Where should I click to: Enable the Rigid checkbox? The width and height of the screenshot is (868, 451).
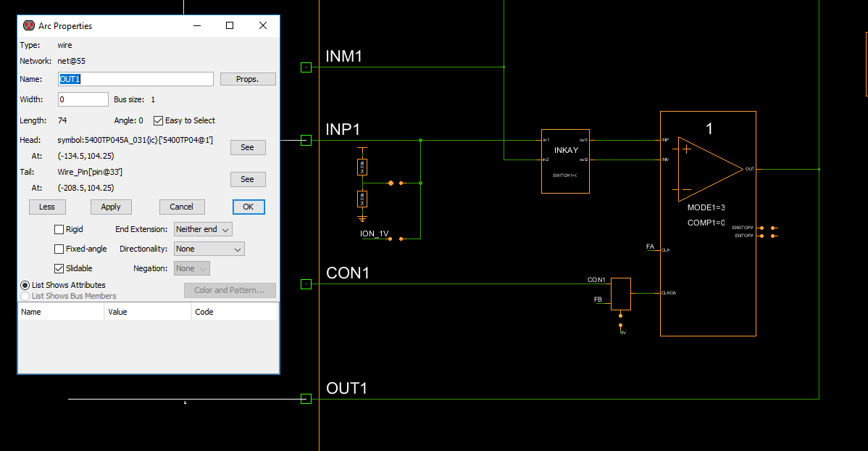pyautogui.click(x=59, y=229)
